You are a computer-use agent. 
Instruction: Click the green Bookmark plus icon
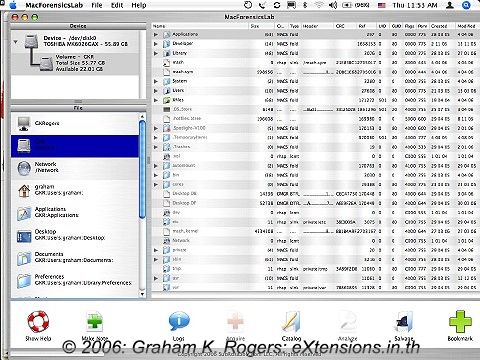point(460,322)
